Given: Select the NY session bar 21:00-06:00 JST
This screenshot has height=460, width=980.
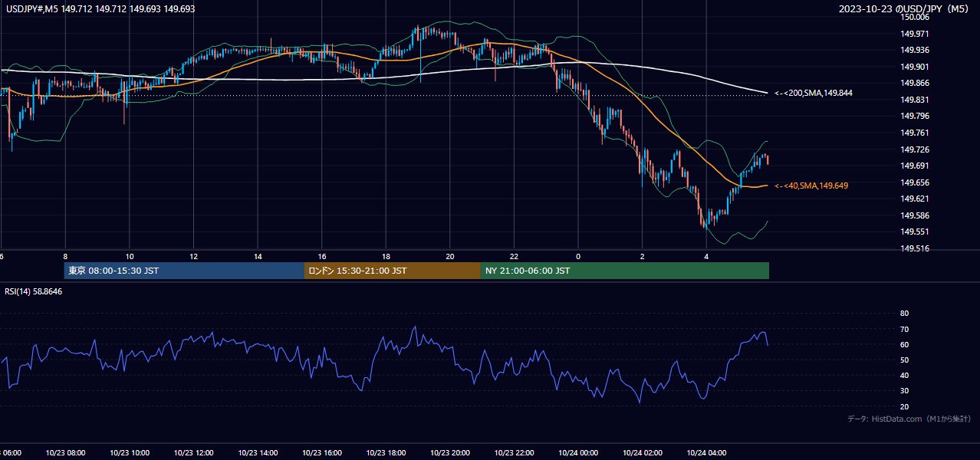Looking at the screenshot, I should point(625,271).
